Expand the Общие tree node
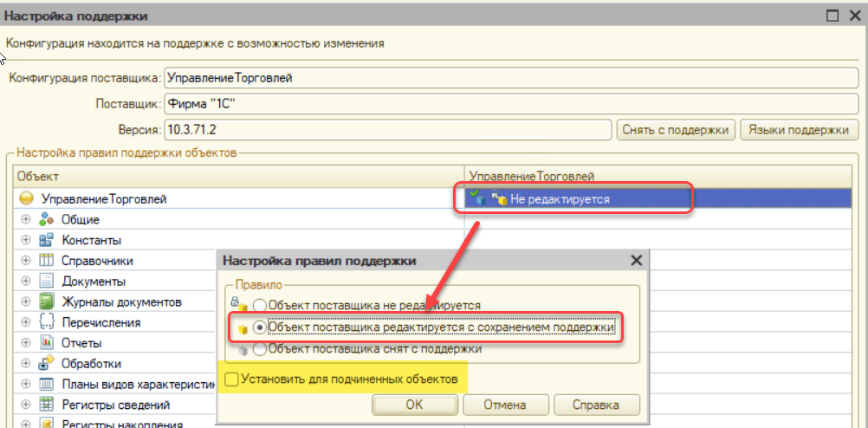 click(x=25, y=219)
